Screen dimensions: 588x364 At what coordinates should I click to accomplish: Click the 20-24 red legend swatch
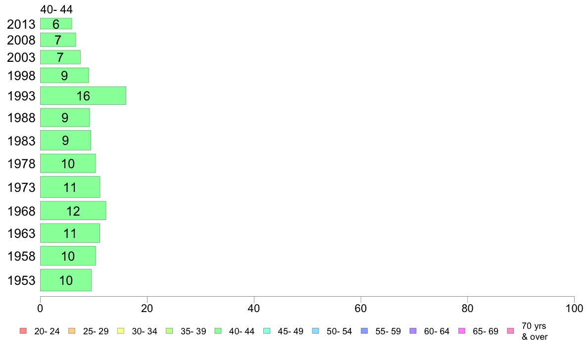point(23,331)
